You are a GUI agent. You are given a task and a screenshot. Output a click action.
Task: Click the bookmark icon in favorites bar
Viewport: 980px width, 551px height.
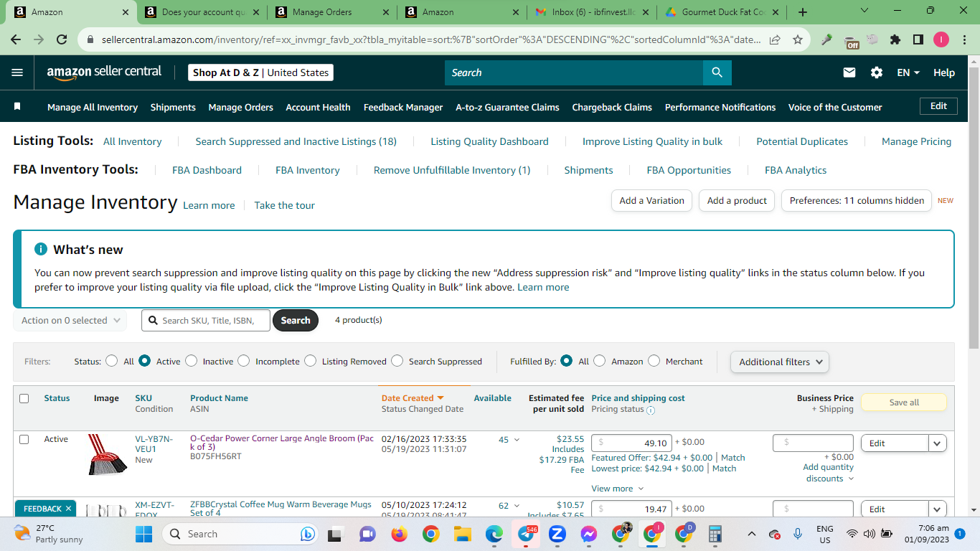17,106
